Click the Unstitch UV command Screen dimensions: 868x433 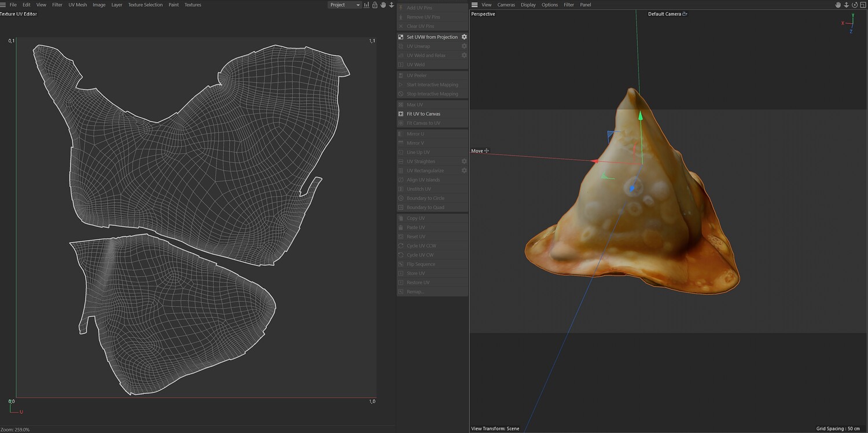(432, 189)
